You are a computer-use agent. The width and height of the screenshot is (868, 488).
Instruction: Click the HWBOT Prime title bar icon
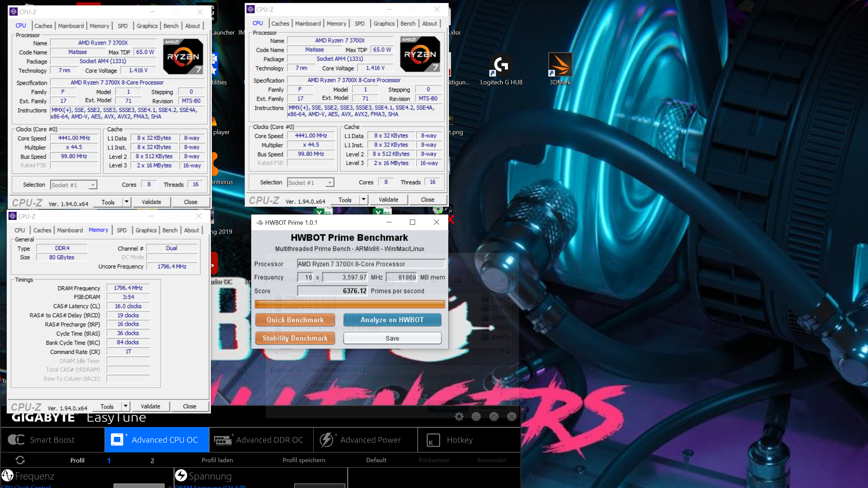pyautogui.click(x=260, y=222)
